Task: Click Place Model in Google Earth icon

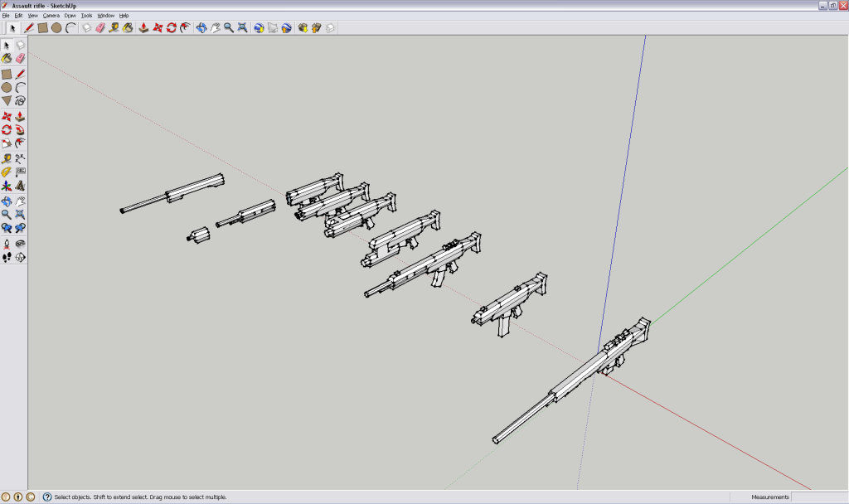Action: (x=286, y=27)
